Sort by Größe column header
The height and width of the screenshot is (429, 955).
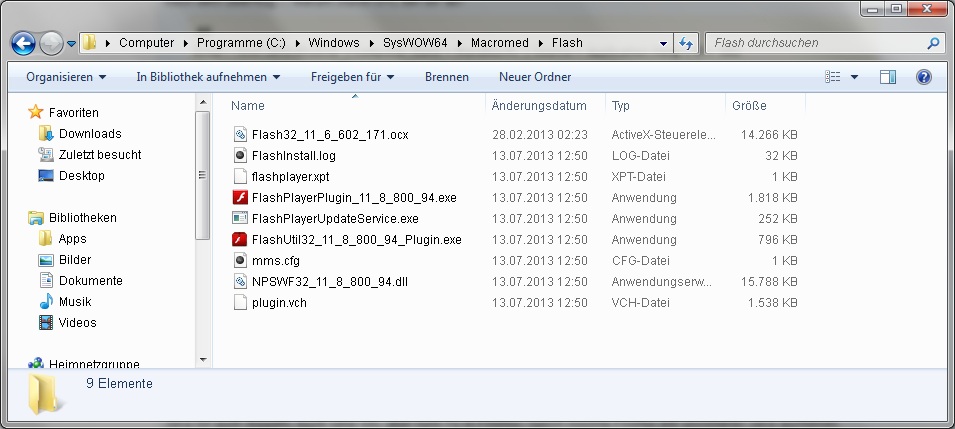(749, 105)
